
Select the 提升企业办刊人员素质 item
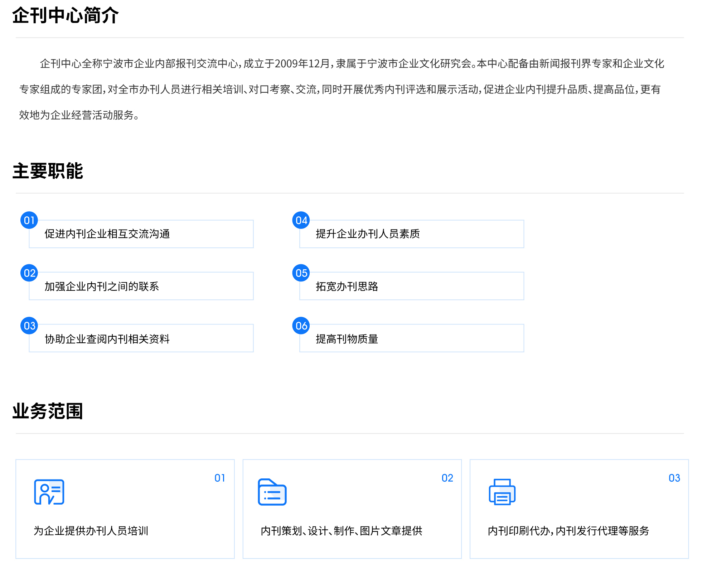tap(412, 234)
